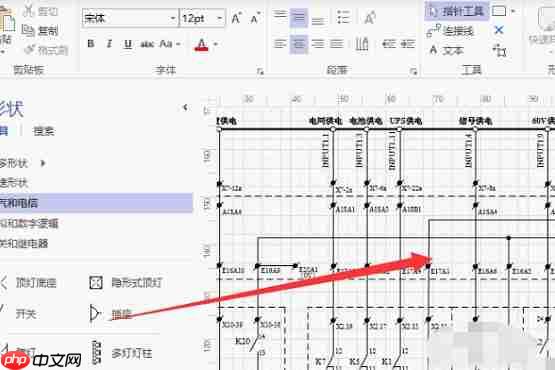Click the Connection Point (blue X) tool
555x370 pixels.
499,30
